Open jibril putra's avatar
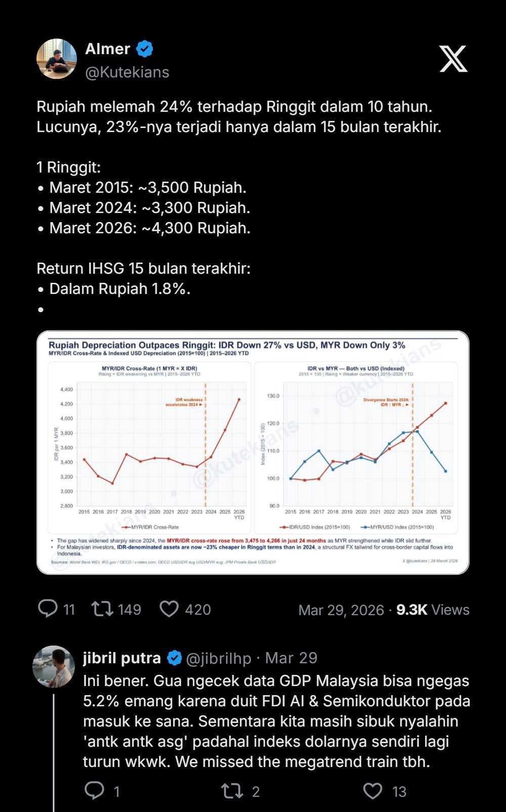506x812 pixels. pyautogui.click(x=54, y=666)
